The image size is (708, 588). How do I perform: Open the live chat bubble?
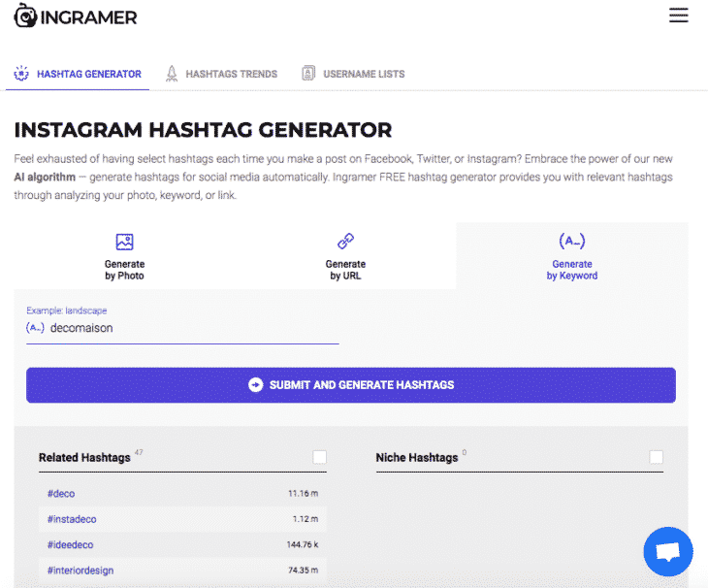tap(668, 552)
